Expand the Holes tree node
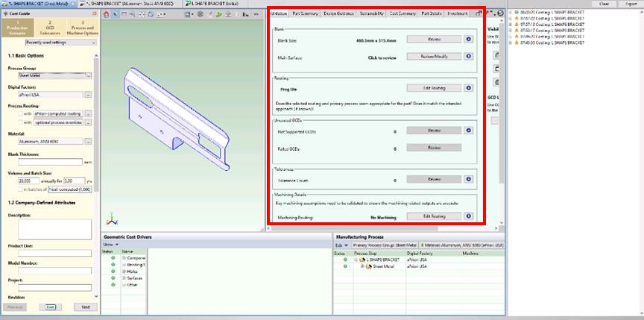This screenshot has width=644, height=320. click(x=124, y=271)
